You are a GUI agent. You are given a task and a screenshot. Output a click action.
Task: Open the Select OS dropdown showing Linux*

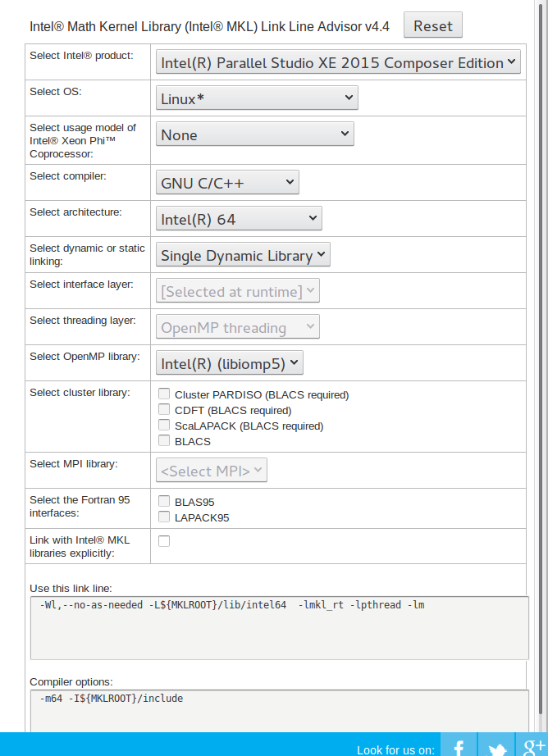pyautogui.click(x=257, y=98)
